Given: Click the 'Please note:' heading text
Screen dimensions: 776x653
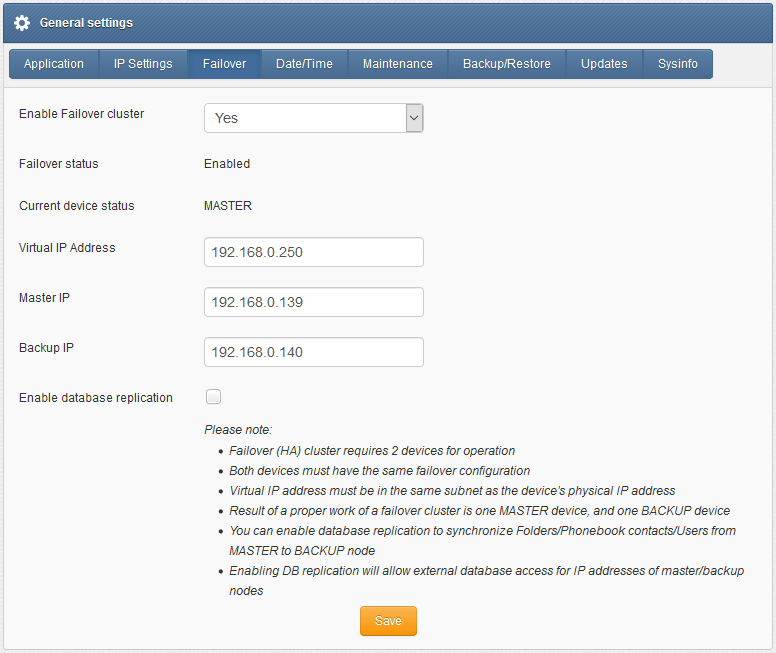Looking at the screenshot, I should point(238,430).
